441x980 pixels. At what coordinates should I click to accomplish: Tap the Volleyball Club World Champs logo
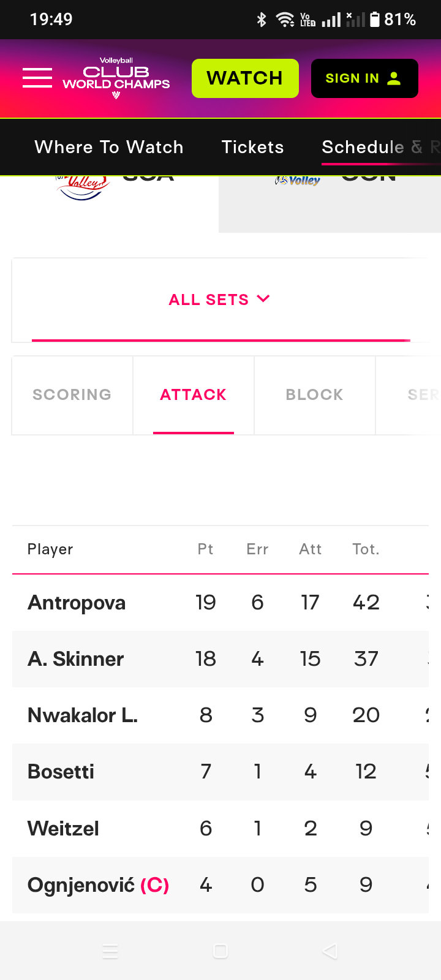click(x=116, y=78)
